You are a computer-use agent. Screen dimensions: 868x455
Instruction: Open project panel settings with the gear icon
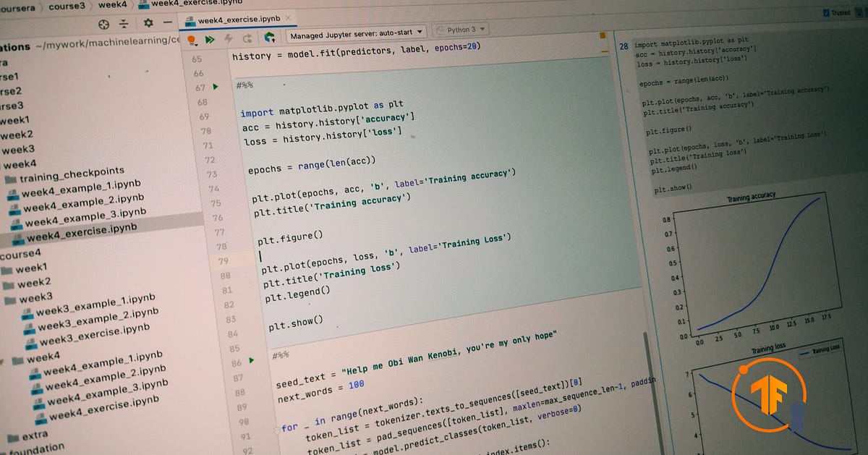(x=149, y=23)
